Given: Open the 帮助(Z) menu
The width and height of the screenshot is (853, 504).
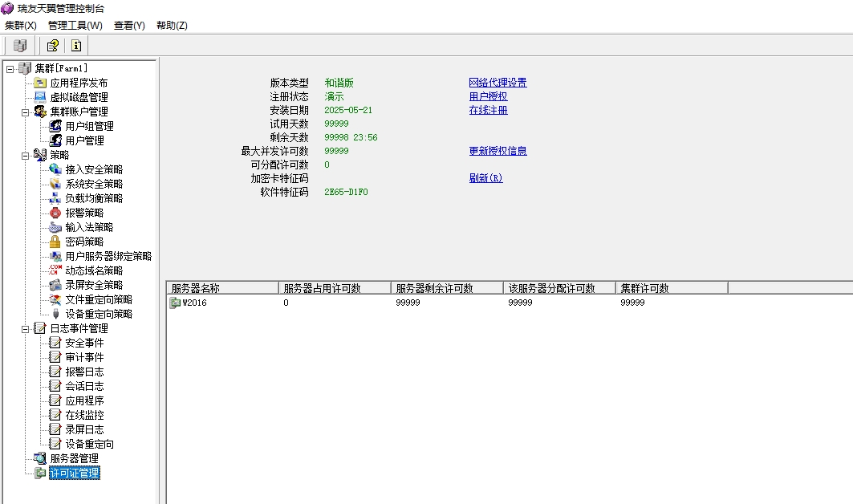Looking at the screenshot, I should [x=172, y=26].
